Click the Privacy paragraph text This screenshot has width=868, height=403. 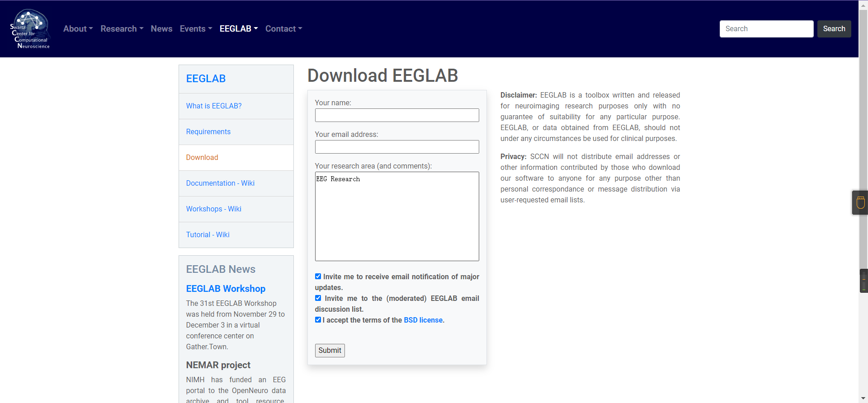[590, 178]
